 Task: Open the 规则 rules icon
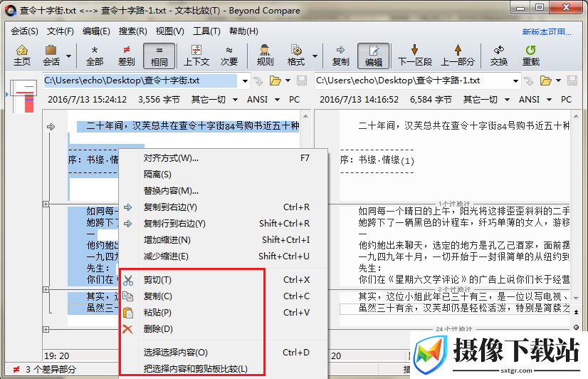[x=265, y=56]
